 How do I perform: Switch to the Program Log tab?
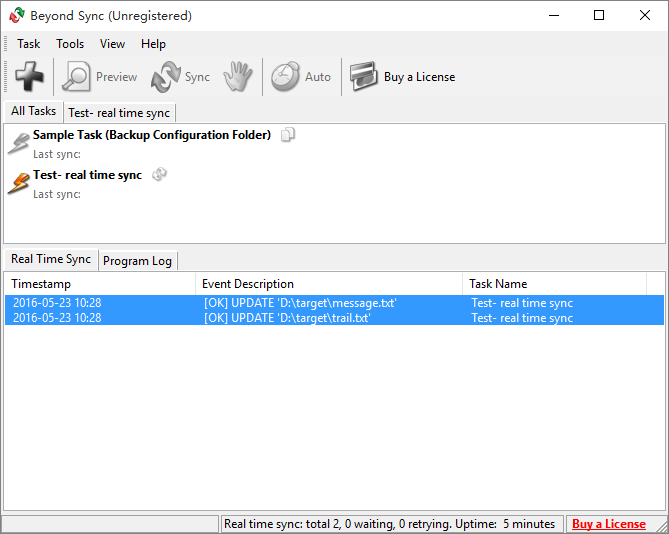137,261
